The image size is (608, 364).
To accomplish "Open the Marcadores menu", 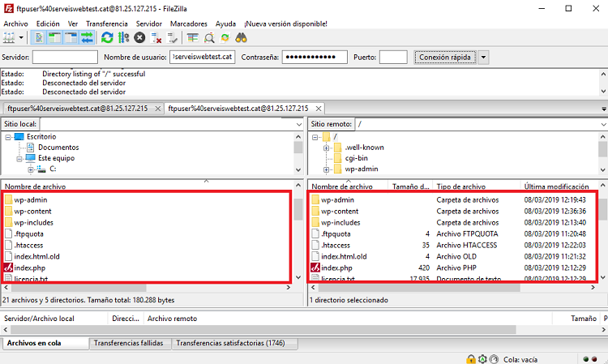I will (x=188, y=24).
